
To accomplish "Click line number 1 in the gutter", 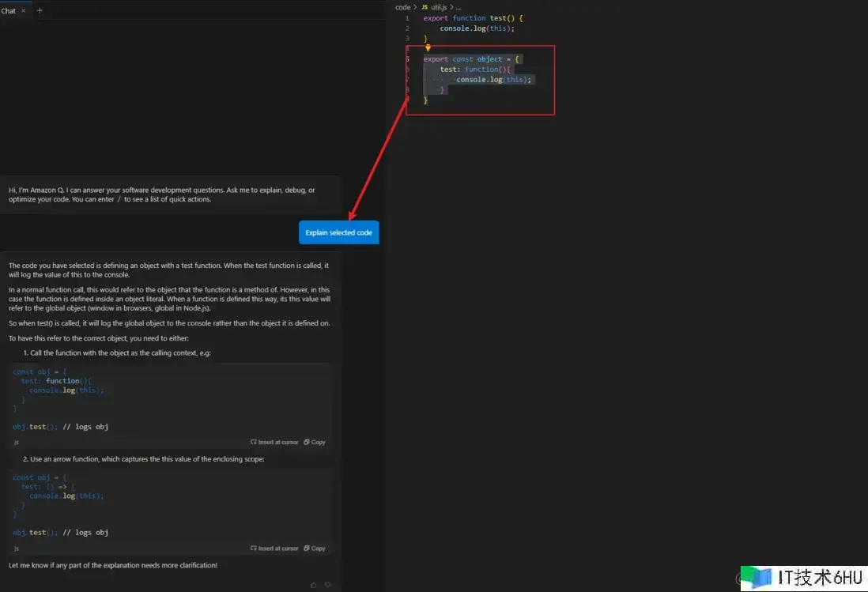I will point(407,18).
